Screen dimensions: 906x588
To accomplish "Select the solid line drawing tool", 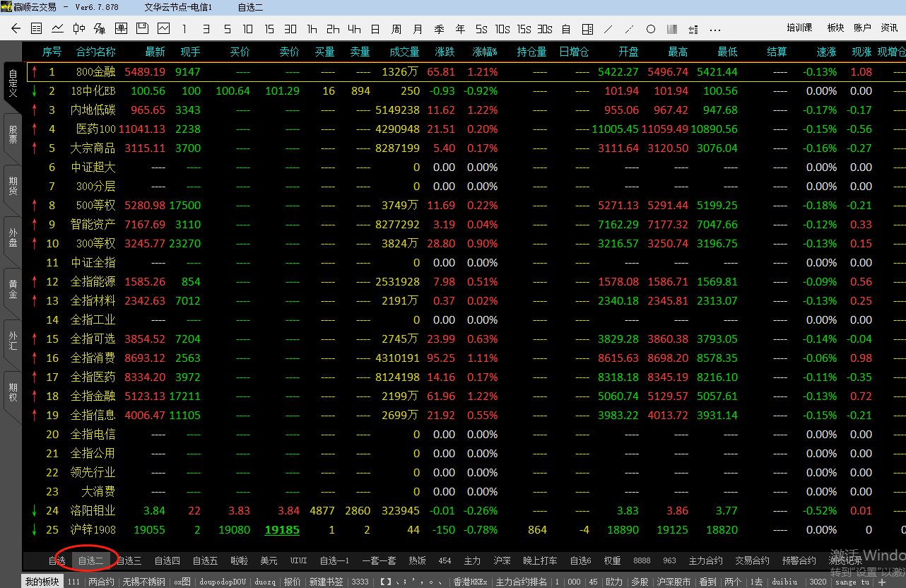I will point(608,29).
